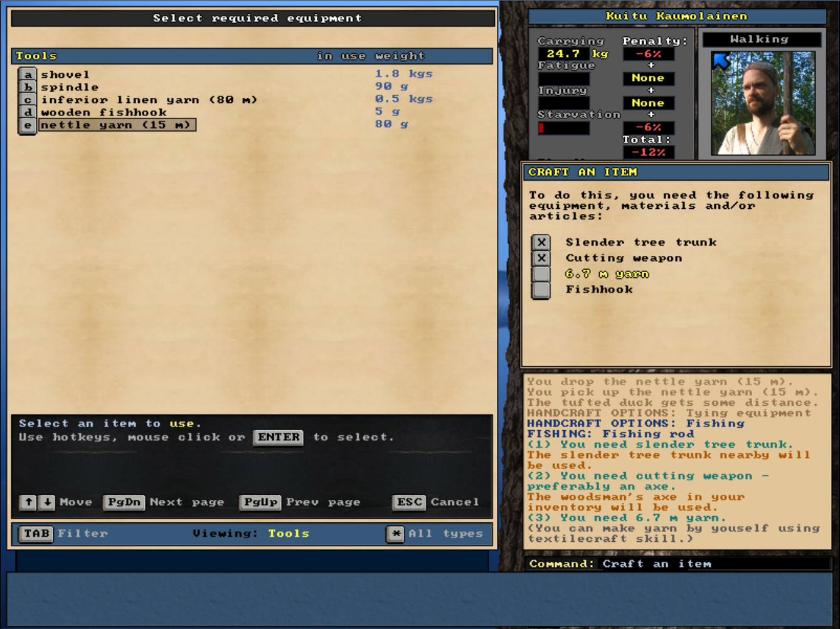
Task: Go to next page with PgDn
Action: pos(124,502)
